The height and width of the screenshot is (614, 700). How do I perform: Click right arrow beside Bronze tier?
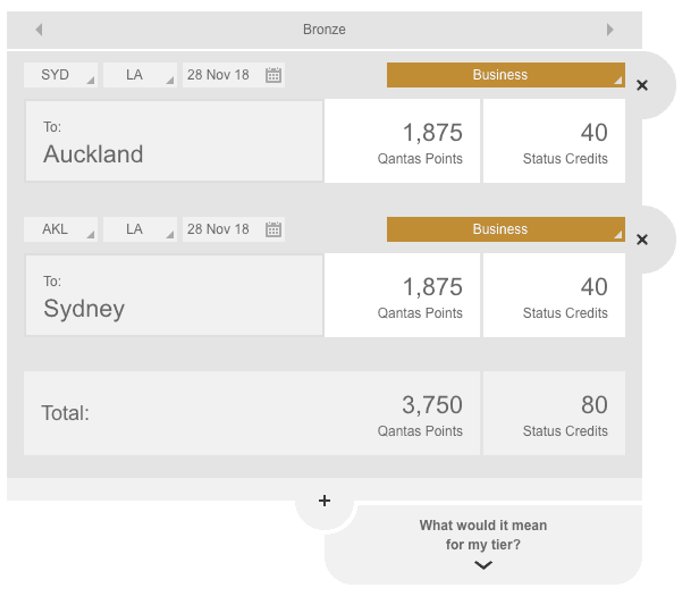coord(610,30)
